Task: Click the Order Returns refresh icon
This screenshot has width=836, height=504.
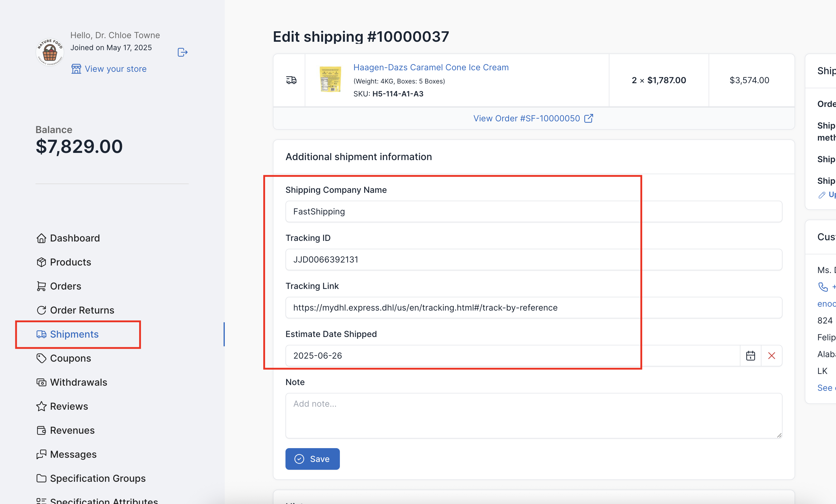Action: 41,310
